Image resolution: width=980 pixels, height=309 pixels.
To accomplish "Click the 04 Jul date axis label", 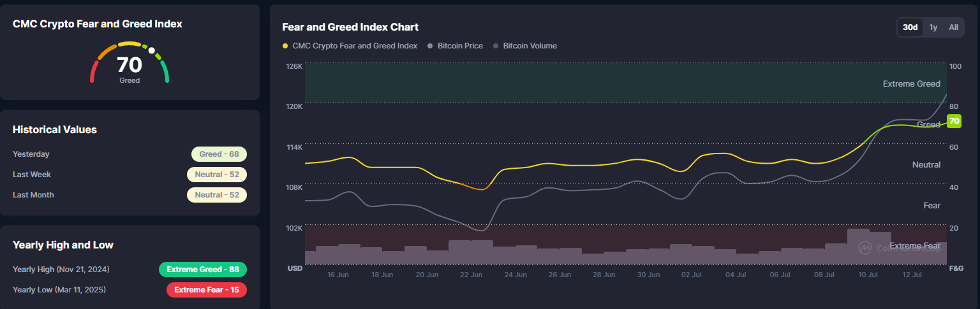I will click(736, 275).
